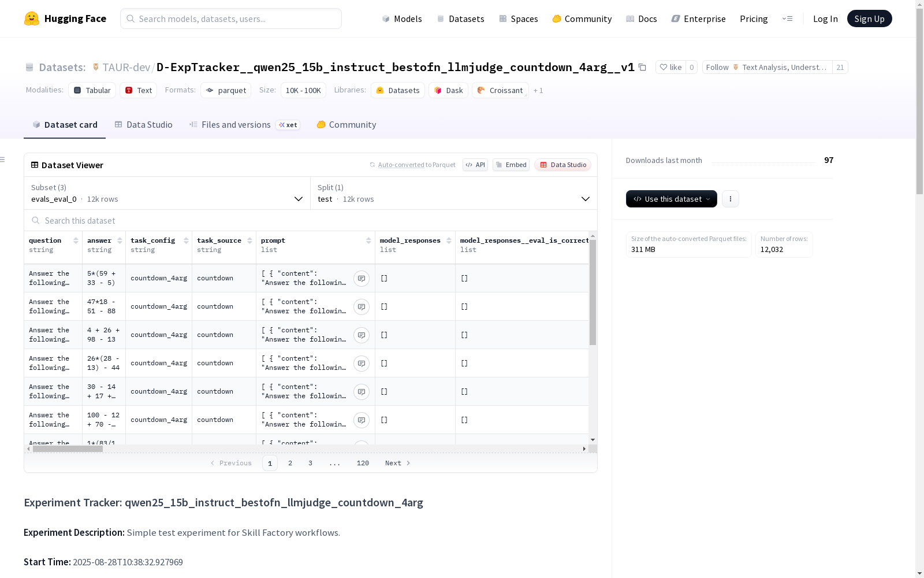This screenshot has height=578, width=924.
Task: Click Next page in pagination
Action: pyautogui.click(x=398, y=463)
